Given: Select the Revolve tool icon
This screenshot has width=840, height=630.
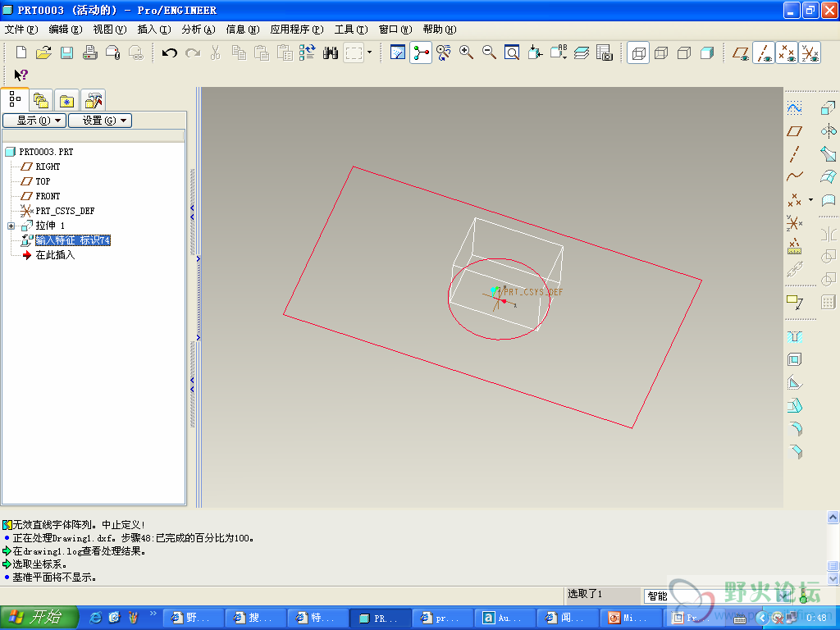Looking at the screenshot, I should tap(829, 130).
